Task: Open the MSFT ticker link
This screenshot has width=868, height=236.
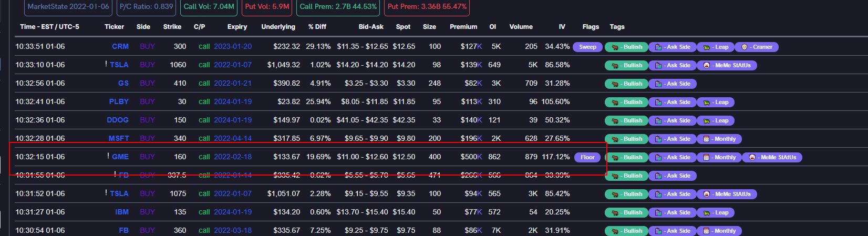Action: [x=119, y=138]
